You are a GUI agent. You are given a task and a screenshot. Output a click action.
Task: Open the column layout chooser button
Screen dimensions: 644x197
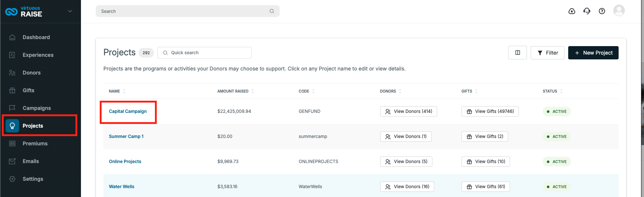pos(517,53)
